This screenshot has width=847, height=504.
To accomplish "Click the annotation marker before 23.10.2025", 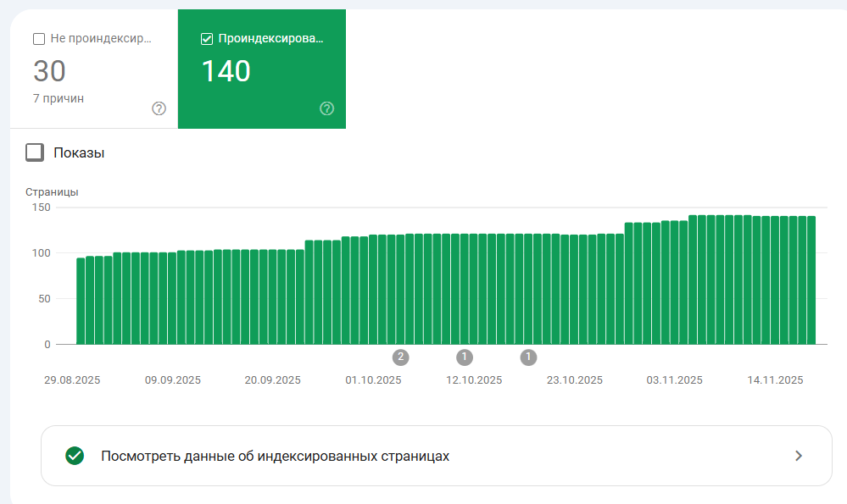I will [528, 357].
